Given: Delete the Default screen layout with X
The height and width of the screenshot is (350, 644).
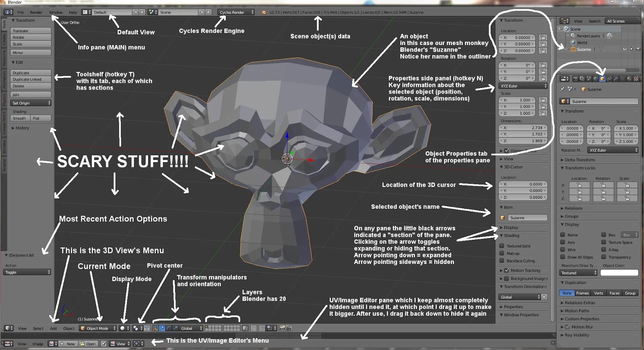Looking at the screenshot, I should tap(142, 12).
